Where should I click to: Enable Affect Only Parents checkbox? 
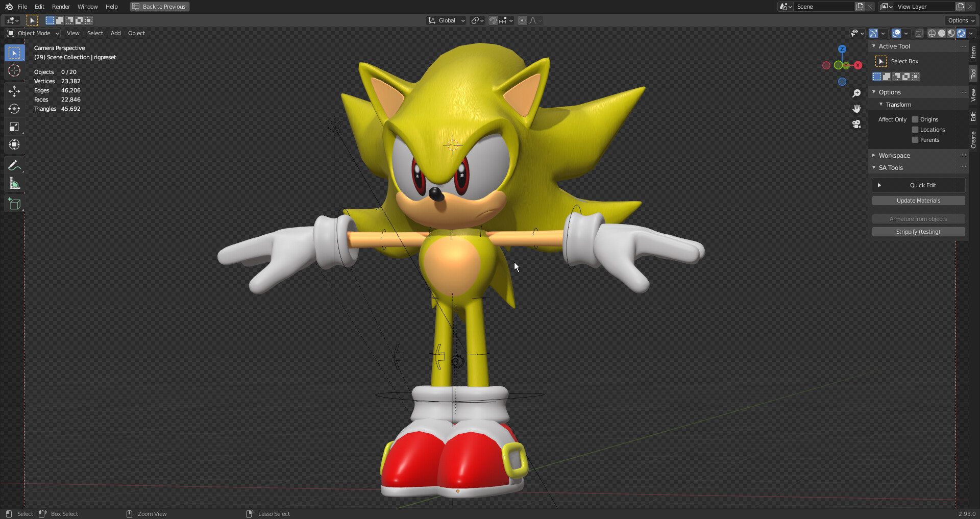(x=915, y=140)
